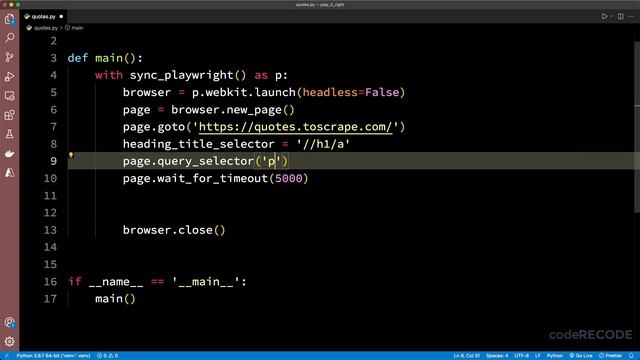This screenshot has width=640, height=360.
Task: Click the '__main__' string on line 16
Action: point(206,282)
